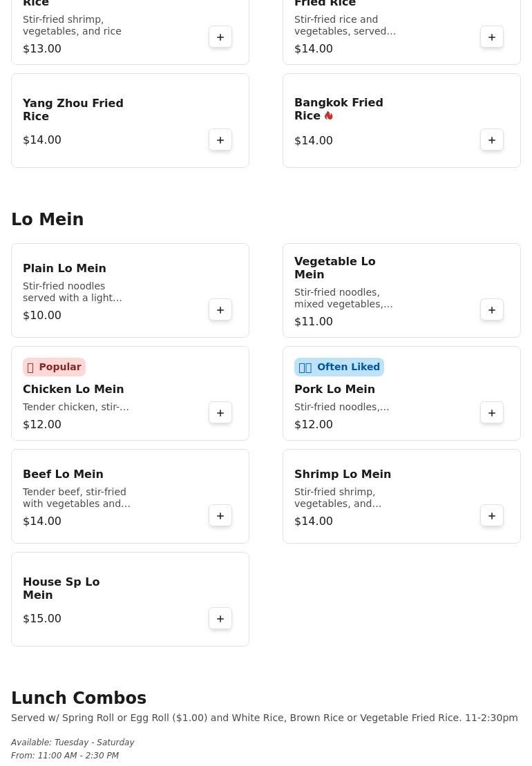Viewport: 532px width, 766px height.
Task: Add Beef Lo Mein to cart
Action: (220, 516)
